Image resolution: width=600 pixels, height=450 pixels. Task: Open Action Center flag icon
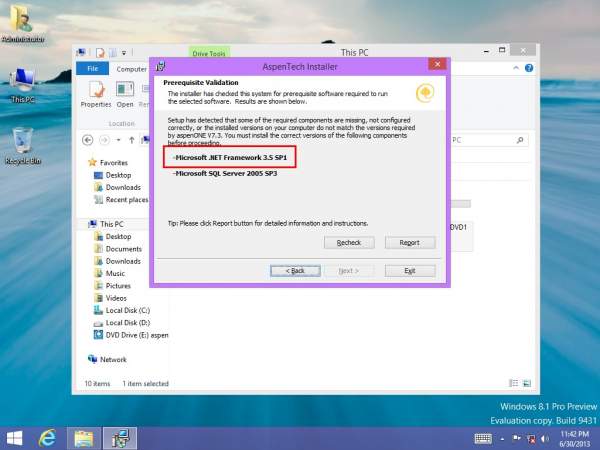[x=517, y=439]
